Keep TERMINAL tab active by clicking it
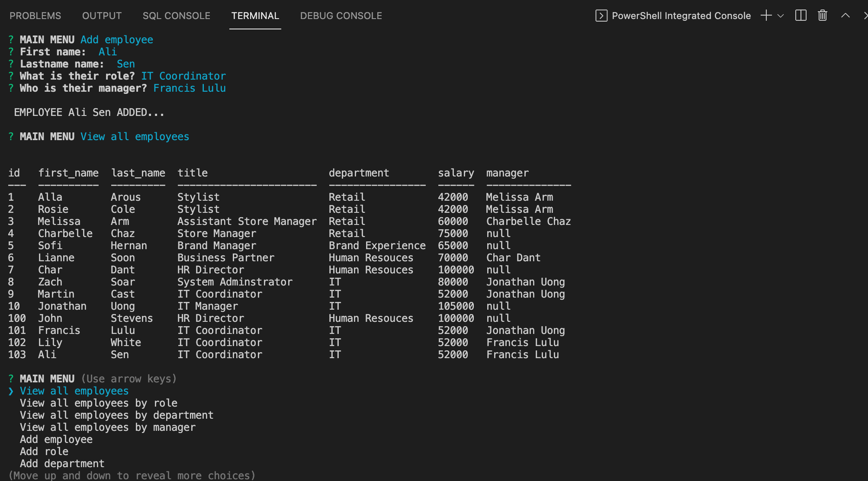This screenshot has width=868, height=481. coord(255,16)
